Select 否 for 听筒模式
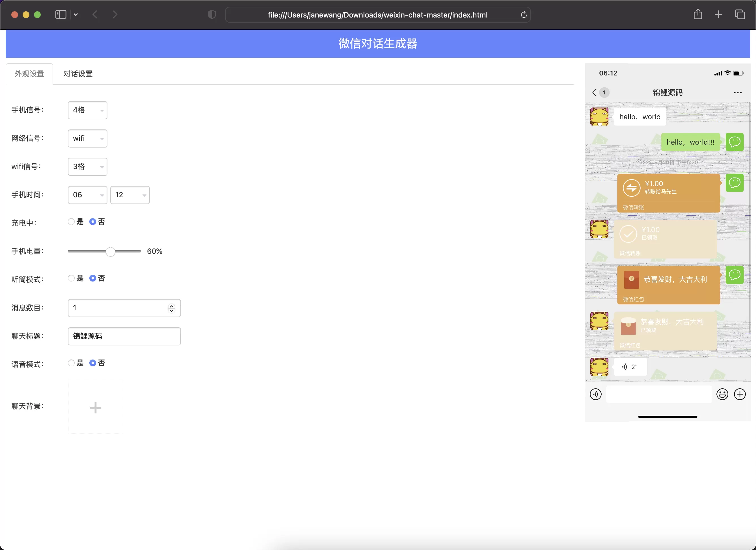Screen dimensions: 756x550 point(93,278)
